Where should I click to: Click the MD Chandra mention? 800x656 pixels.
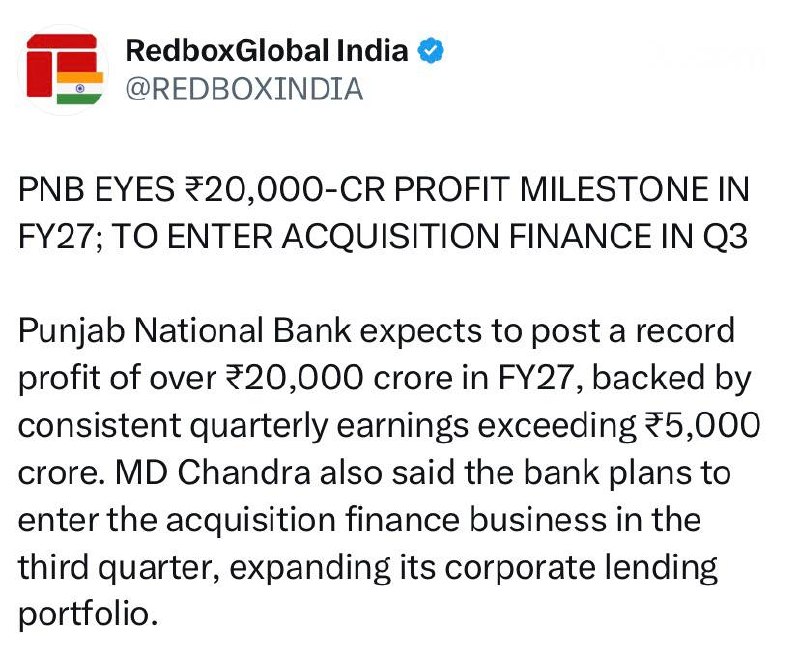coord(213,473)
